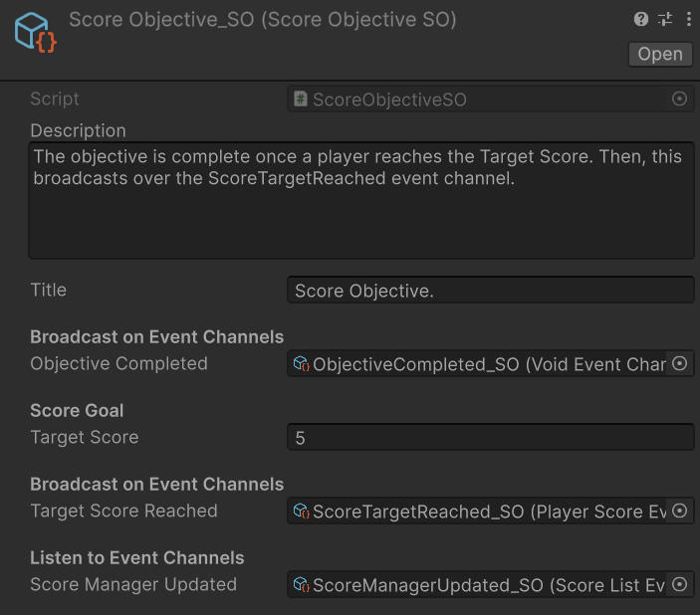Viewport: 700px width, 615px height.
Task: Click the Presets sliders icon
Action: click(665, 20)
